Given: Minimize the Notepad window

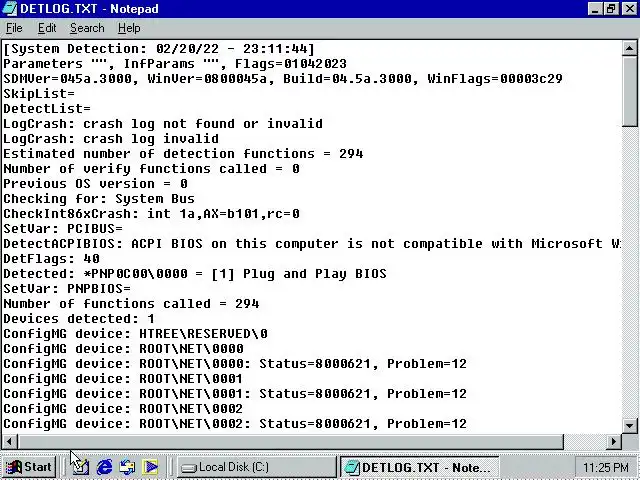Looking at the screenshot, I should (x=595, y=9).
